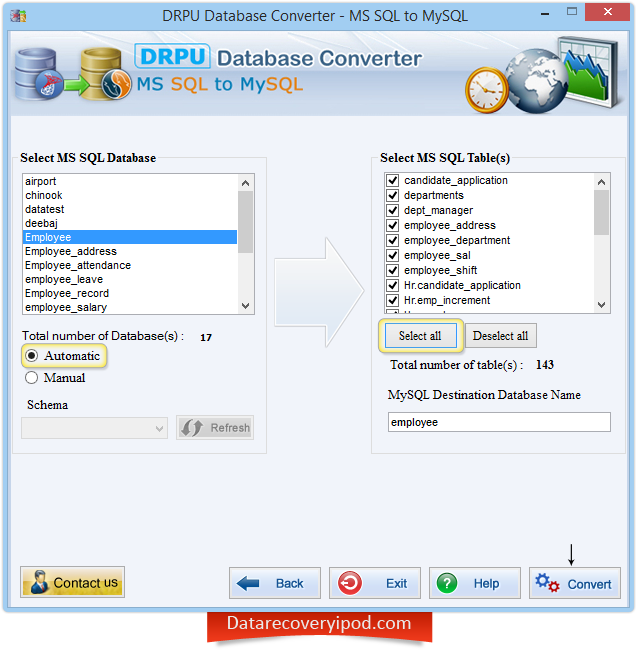This screenshot has width=637, height=650.
Task: Minimize the Database Converter window
Action: click(x=545, y=12)
